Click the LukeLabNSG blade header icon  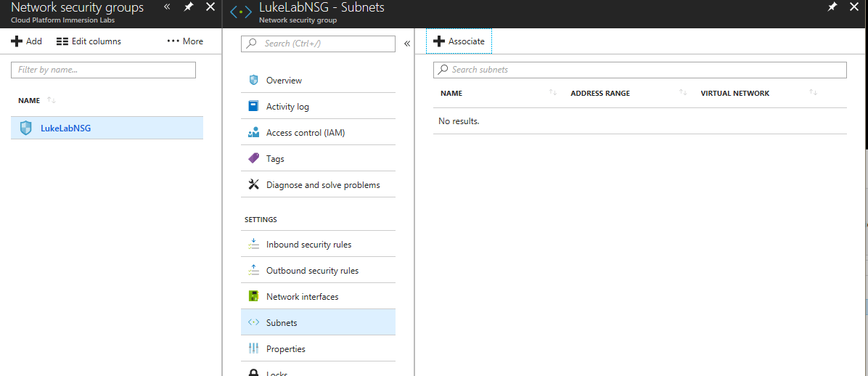coord(241,12)
